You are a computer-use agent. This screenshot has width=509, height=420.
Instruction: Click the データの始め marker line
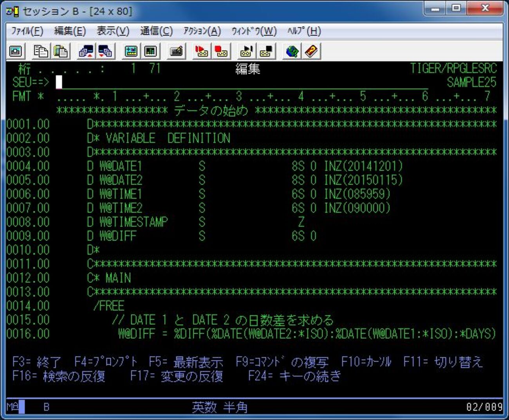coord(276,110)
